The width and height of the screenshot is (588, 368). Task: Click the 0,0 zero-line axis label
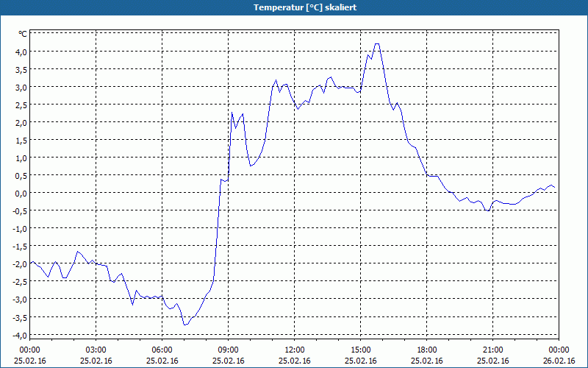pos(21,193)
